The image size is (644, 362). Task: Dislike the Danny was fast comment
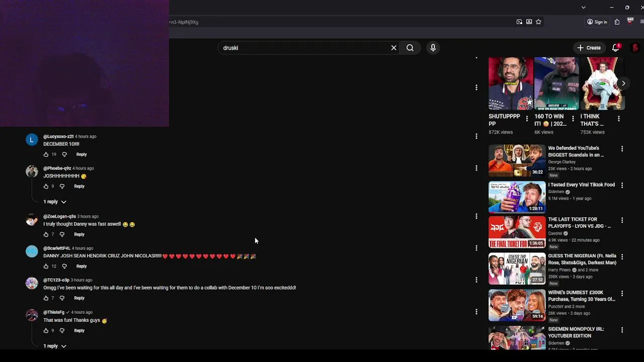tap(62, 234)
